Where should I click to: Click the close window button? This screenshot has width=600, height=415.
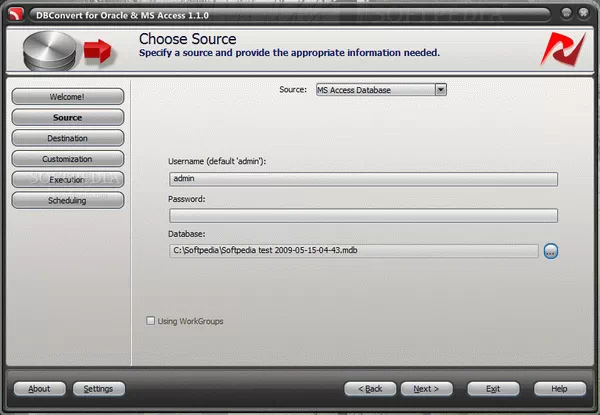[583, 13]
